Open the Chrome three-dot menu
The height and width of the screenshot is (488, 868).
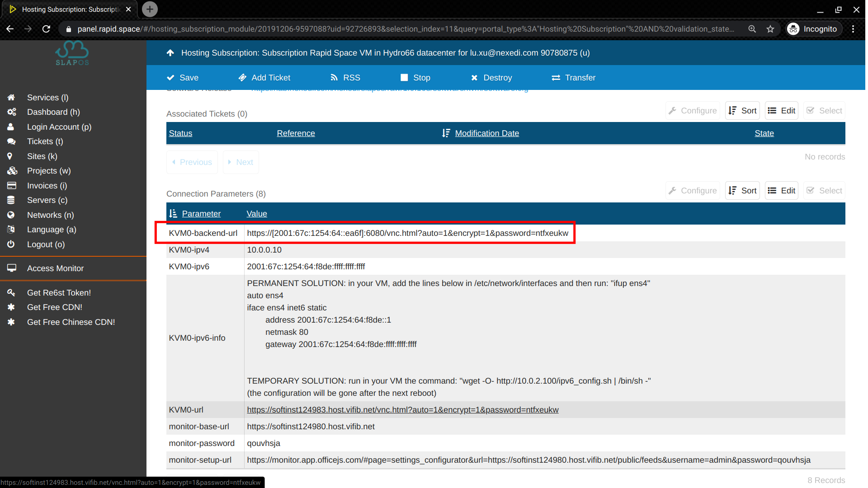tap(853, 29)
